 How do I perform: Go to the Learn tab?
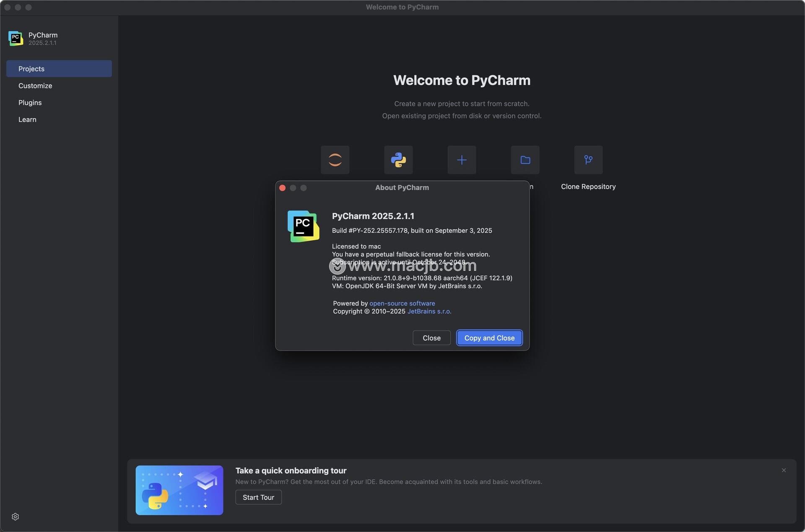27,119
